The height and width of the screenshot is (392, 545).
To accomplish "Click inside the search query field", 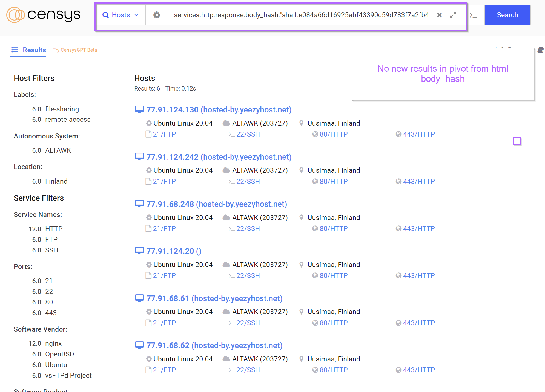I will 301,15.
